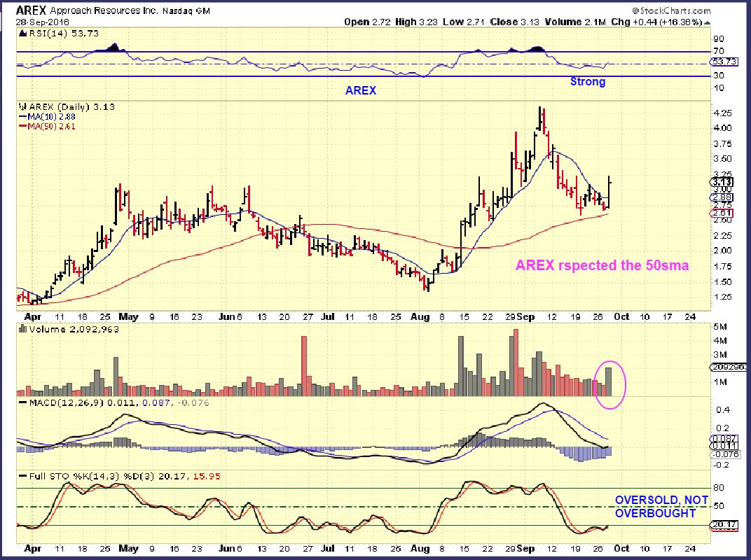Image resolution: width=751 pixels, height=560 pixels.
Task: Click the Nasdaq GM exchange label
Action: 186,10
